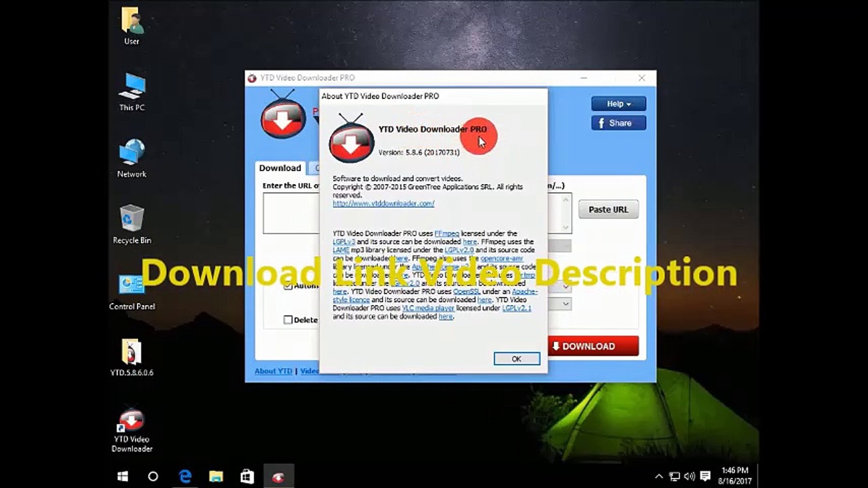Viewport: 868px width, 488px height.
Task: Click OK to close About dialog
Action: point(516,359)
